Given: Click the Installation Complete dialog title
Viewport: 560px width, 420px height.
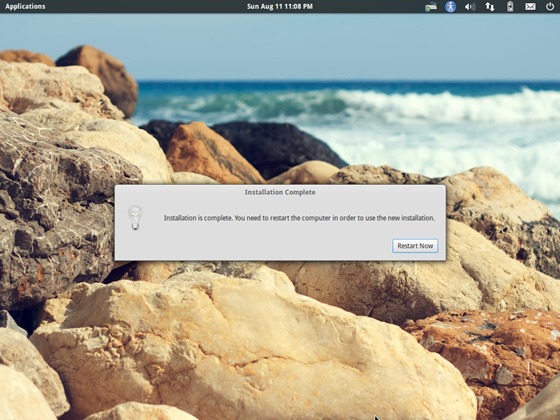Looking at the screenshot, I should [x=280, y=192].
